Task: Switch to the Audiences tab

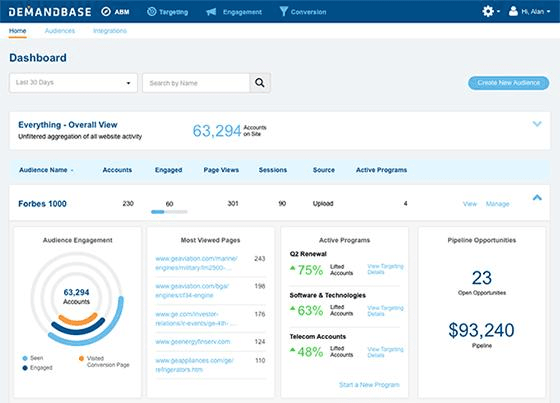Action: pyautogui.click(x=60, y=31)
